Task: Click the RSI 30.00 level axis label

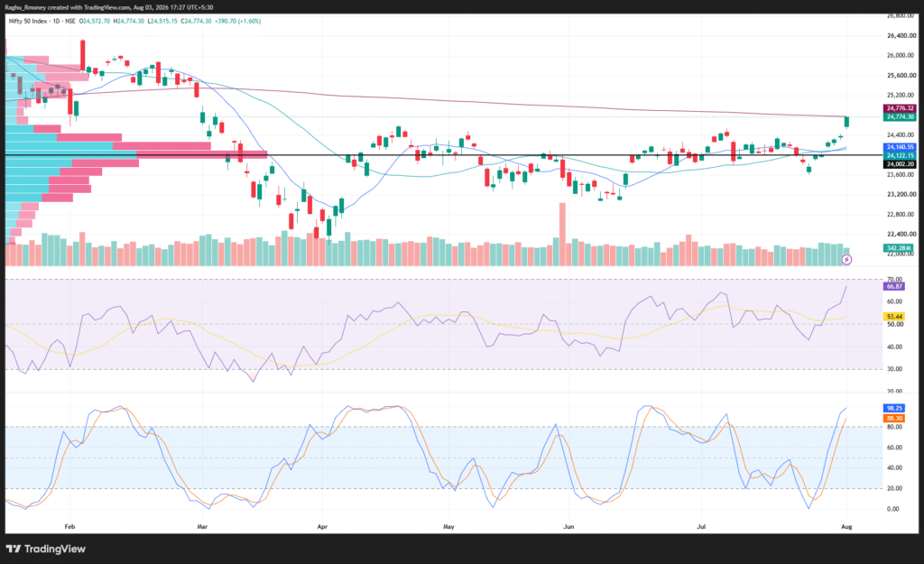Action: click(894, 369)
